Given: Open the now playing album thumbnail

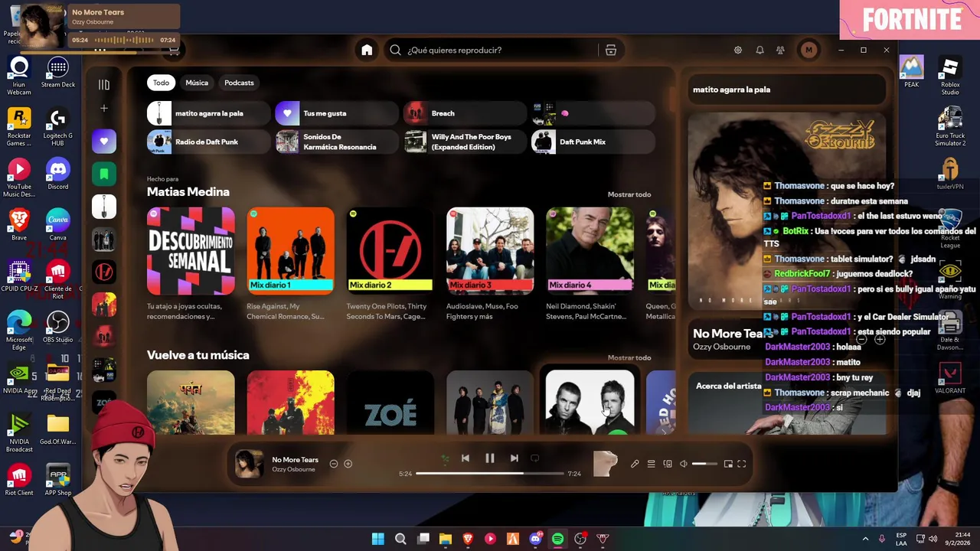Looking at the screenshot, I should pos(249,464).
